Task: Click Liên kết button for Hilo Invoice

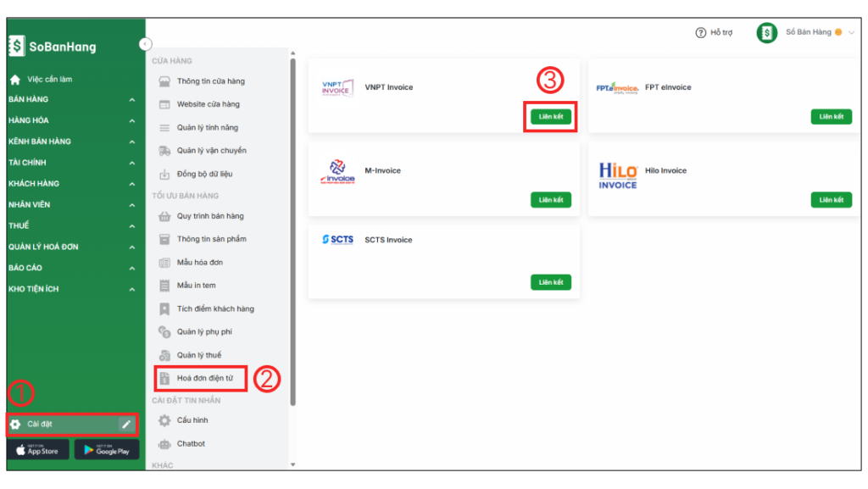Action: pos(831,200)
